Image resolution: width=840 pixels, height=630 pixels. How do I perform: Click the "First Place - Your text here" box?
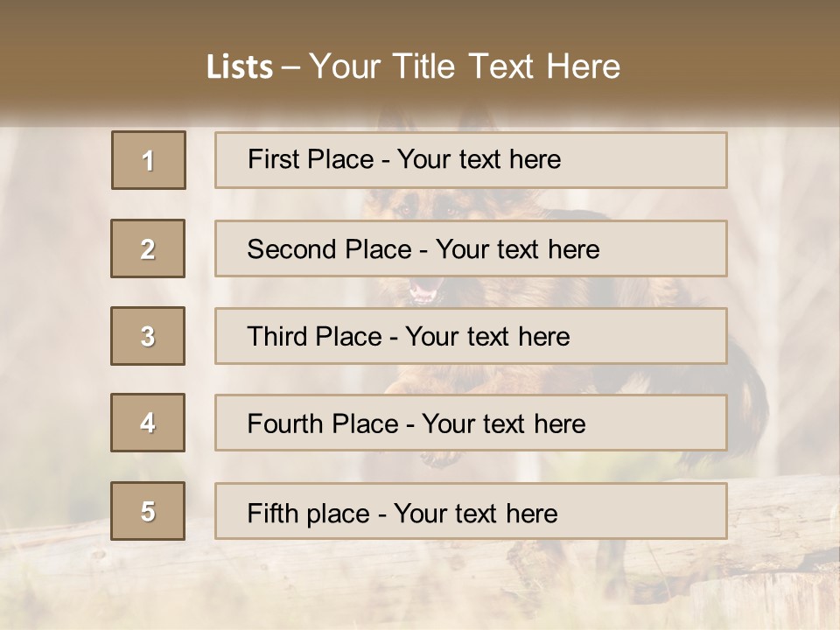[471, 160]
